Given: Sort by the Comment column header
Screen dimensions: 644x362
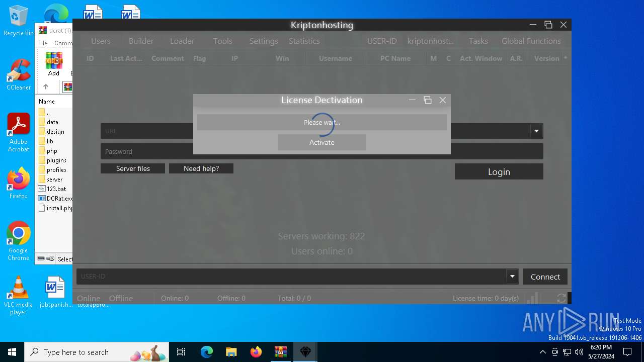Looking at the screenshot, I should (x=168, y=58).
